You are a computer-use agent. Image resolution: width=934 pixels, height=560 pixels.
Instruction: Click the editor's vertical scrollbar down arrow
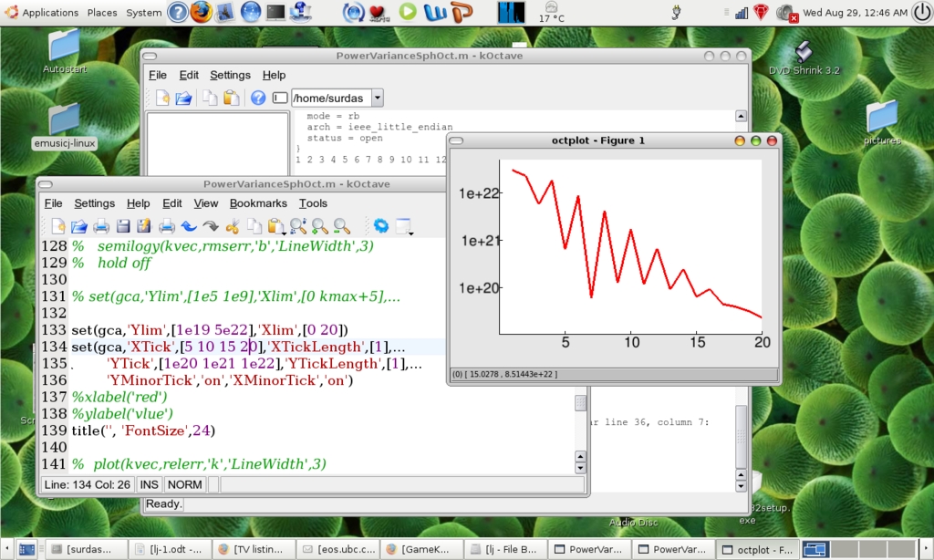click(x=580, y=468)
